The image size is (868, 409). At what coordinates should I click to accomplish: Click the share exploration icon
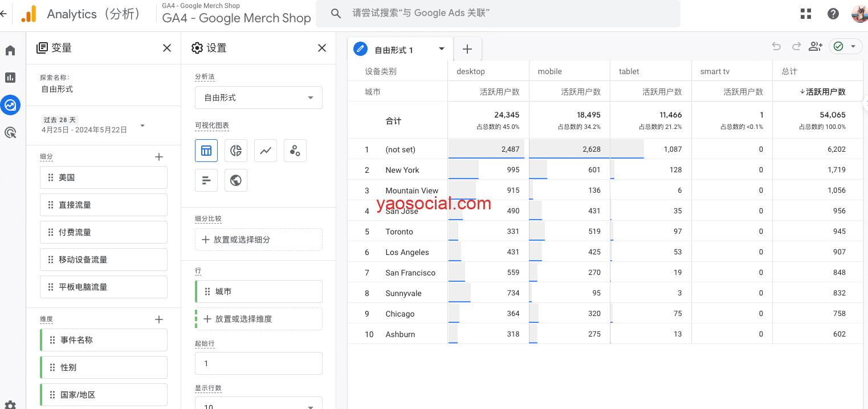coord(816,47)
